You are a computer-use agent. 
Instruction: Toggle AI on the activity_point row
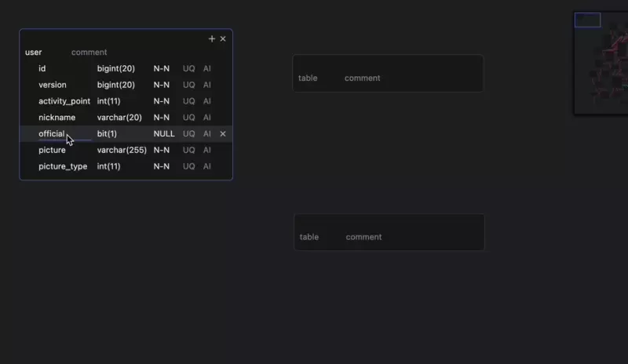click(206, 101)
